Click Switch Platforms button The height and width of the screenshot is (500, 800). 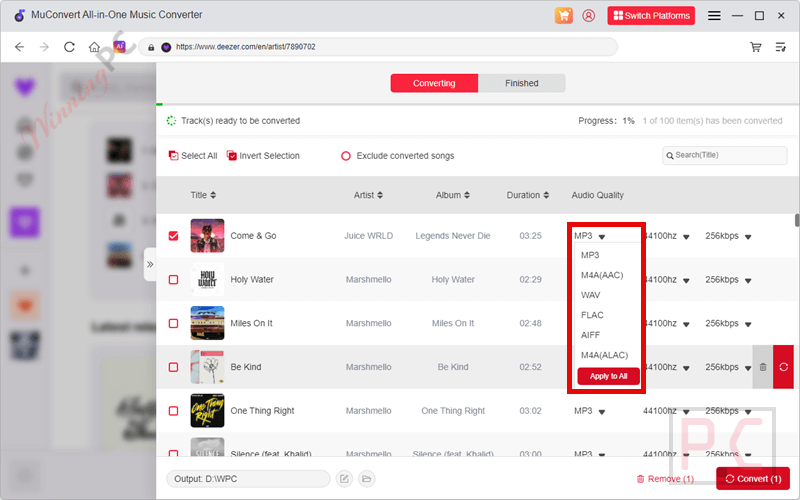(651, 16)
